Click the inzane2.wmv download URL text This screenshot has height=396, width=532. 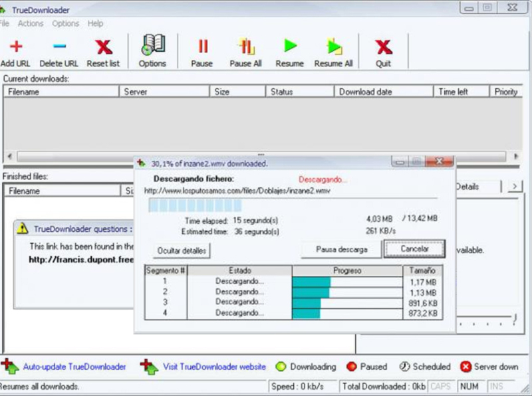click(237, 191)
